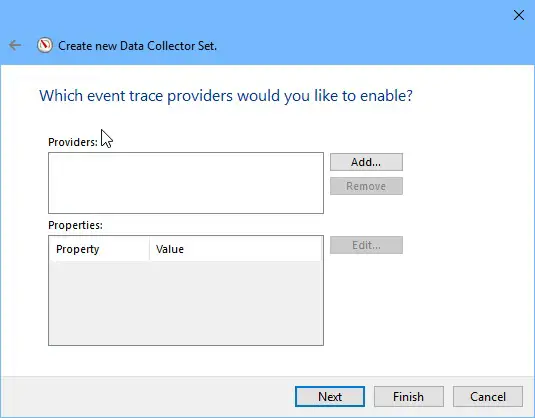Image resolution: width=535 pixels, height=418 pixels.
Task: Cancel the new Data Collector Set wizard
Action: 488,397
